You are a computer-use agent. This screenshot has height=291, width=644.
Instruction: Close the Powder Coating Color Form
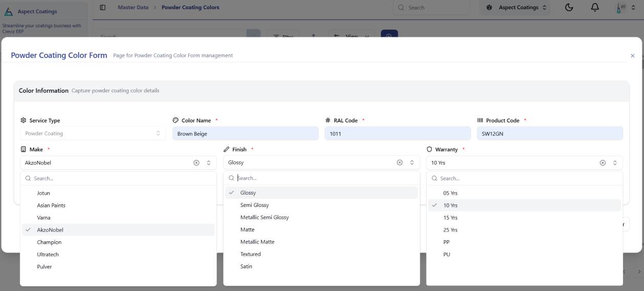[633, 56]
